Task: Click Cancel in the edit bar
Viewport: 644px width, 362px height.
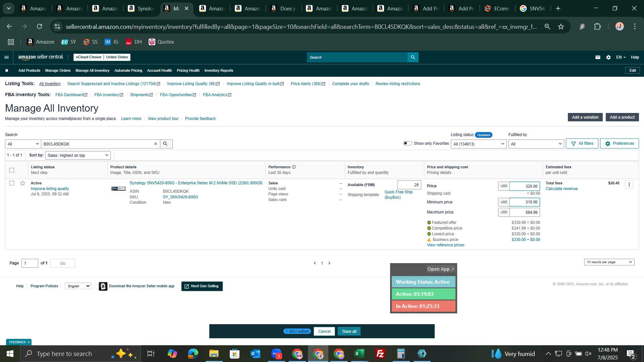Action: coord(324,331)
